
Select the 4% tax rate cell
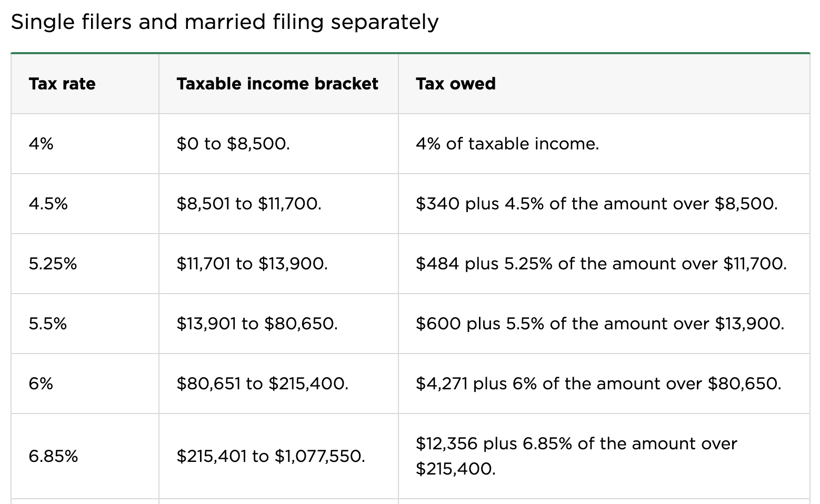[41, 144]
